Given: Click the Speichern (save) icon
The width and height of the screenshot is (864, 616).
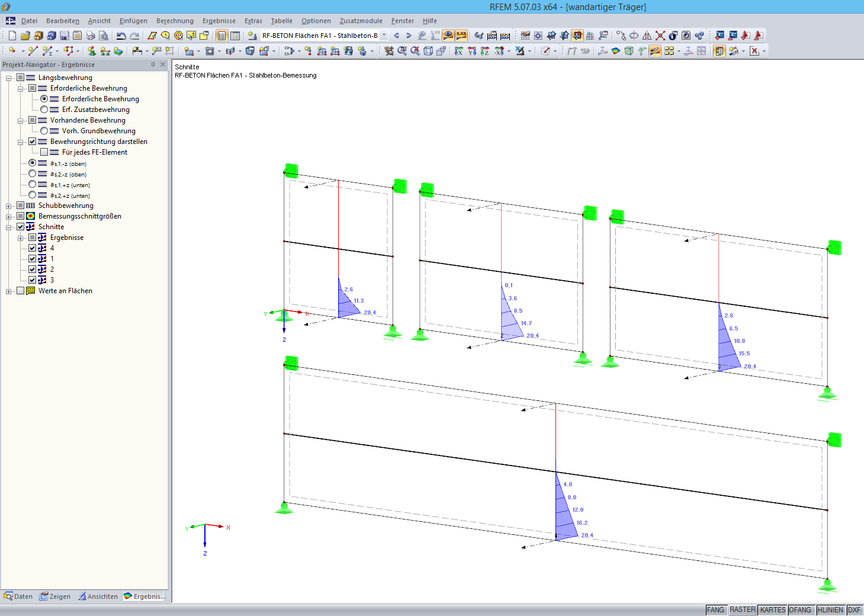Looking at the screenshot, I should point(64,36).
